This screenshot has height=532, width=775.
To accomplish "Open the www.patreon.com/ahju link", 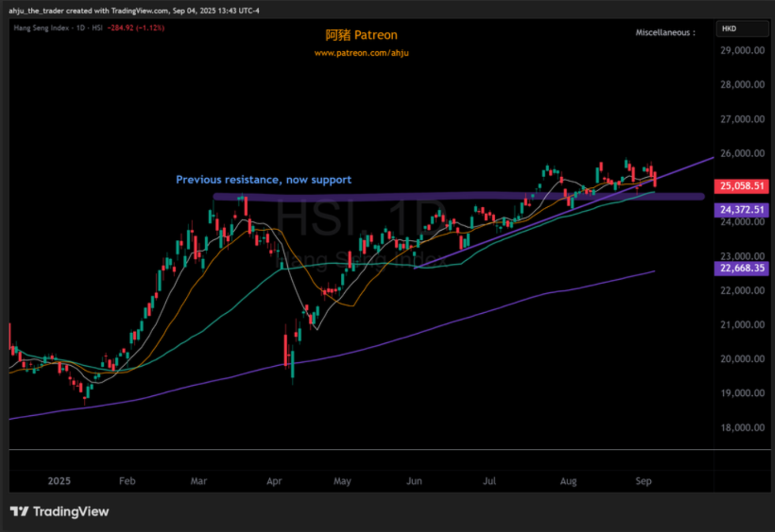I will pyautogui.click(x=361, y=53).
